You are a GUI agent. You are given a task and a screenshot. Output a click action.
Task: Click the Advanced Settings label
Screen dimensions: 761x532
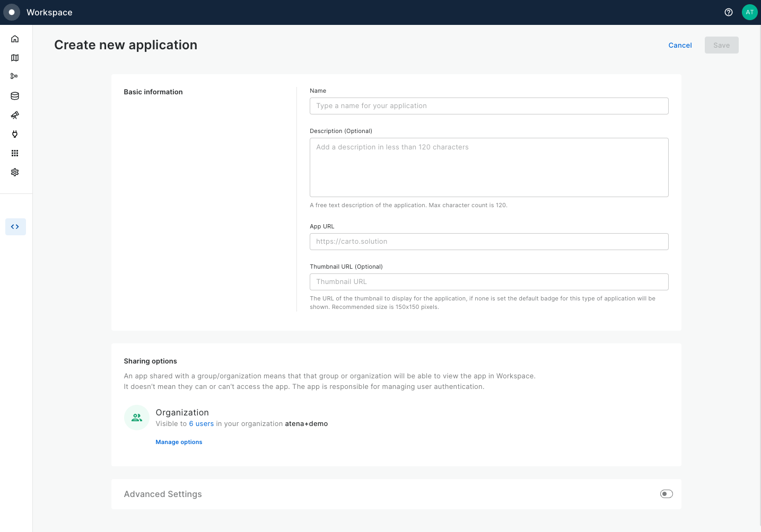(x=163, y=494)
